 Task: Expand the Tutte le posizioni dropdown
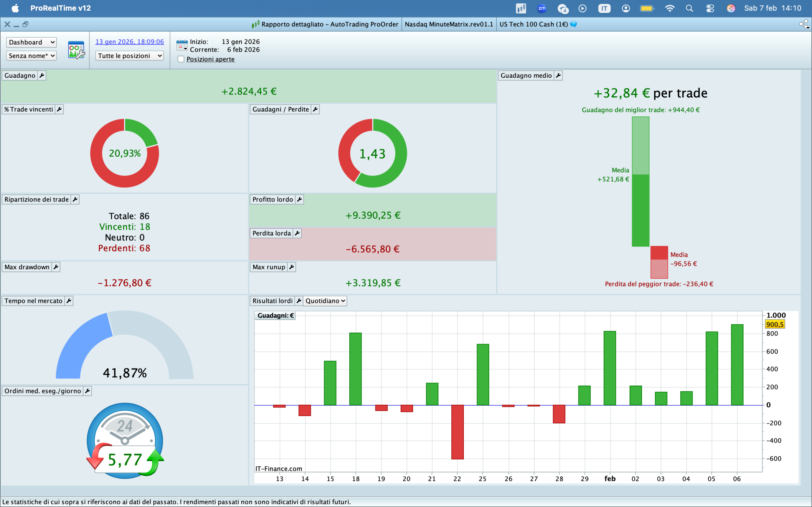129,56
